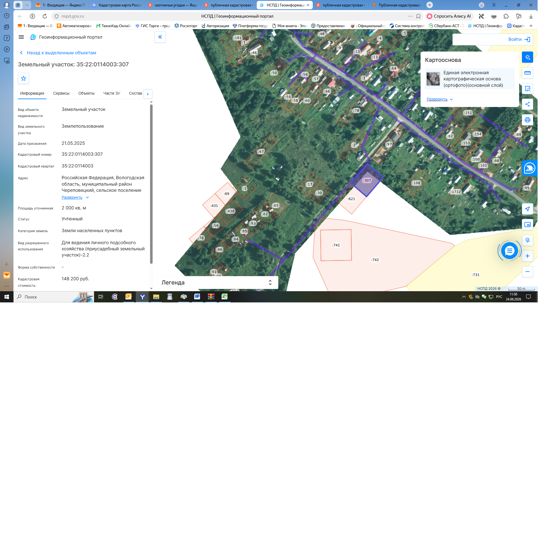Click the blue map search tool icon
560x560 pixels.
tap(528, 58)
